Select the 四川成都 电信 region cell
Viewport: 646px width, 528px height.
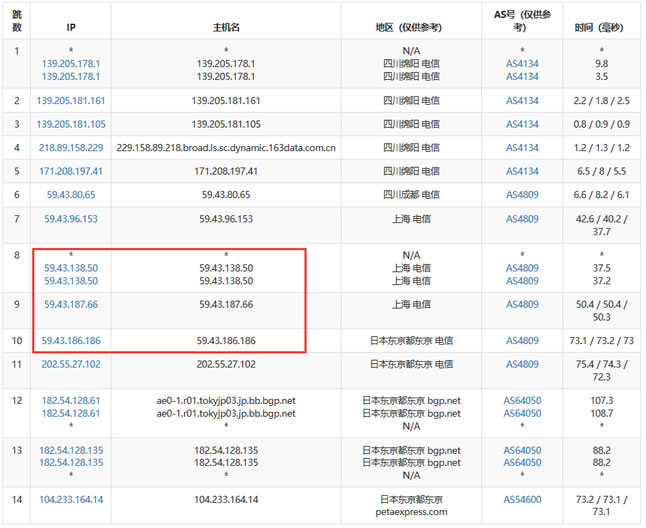tap(411, 194)
